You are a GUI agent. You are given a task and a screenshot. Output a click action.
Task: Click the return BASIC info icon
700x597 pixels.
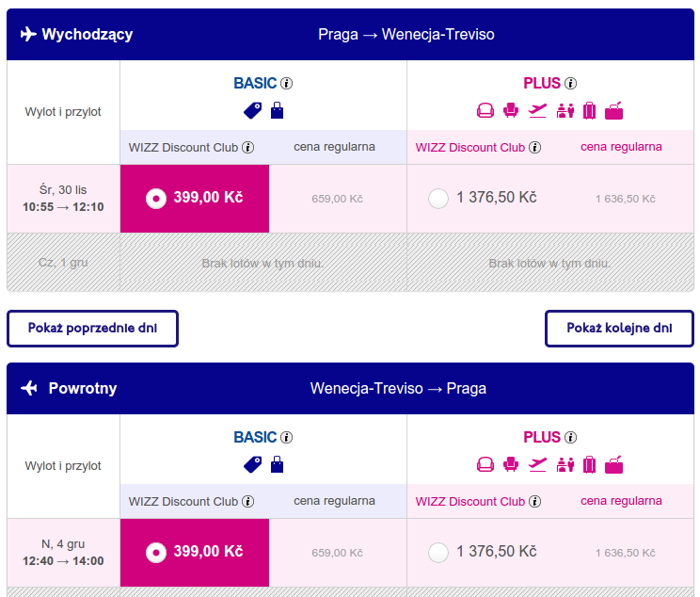[x=286, y=438]
